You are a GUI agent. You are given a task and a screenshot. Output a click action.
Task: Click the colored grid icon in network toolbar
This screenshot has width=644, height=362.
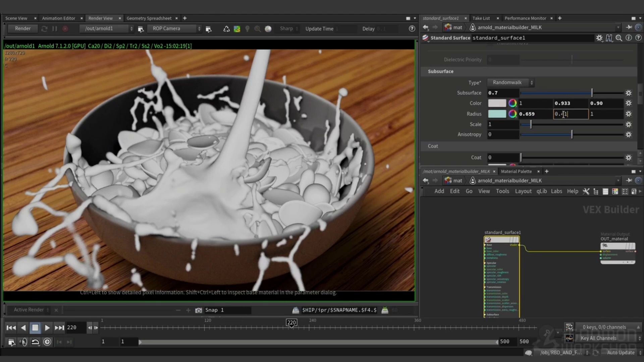[615, 191]
